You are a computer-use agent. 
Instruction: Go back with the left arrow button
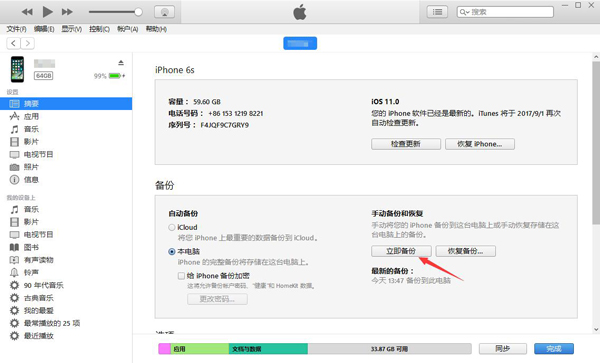13,43
